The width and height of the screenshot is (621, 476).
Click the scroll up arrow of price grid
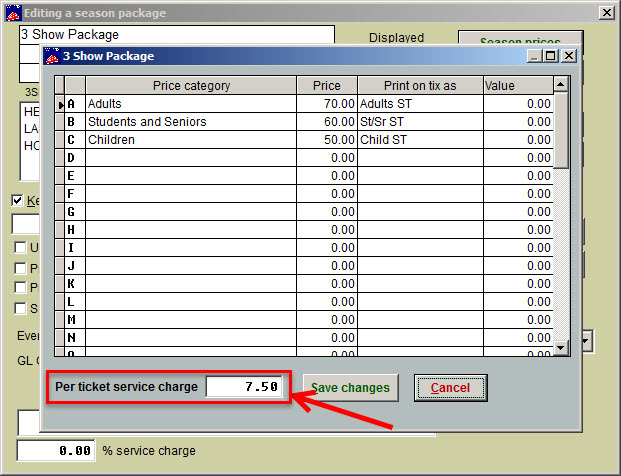(x=560, y=84)
